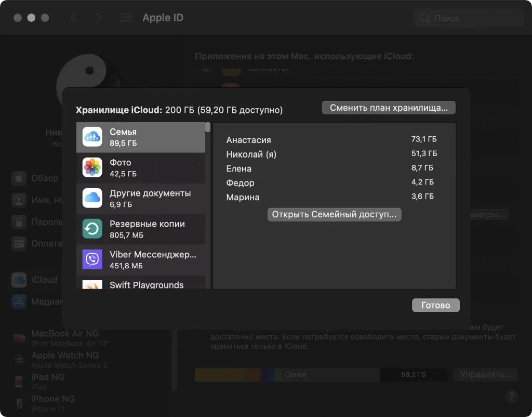Go back with the left chevron
532x417 pixels.
73,18
